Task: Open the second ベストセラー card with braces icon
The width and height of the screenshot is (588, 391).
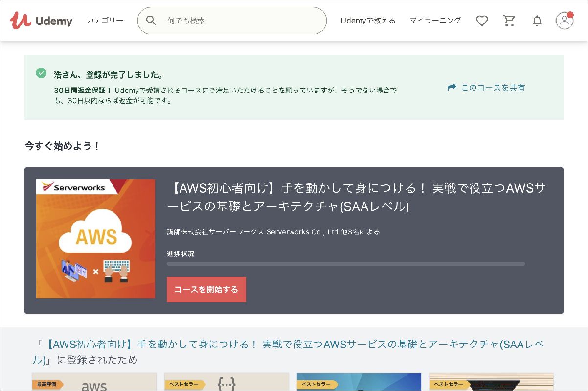Action: tap(226, 382)
